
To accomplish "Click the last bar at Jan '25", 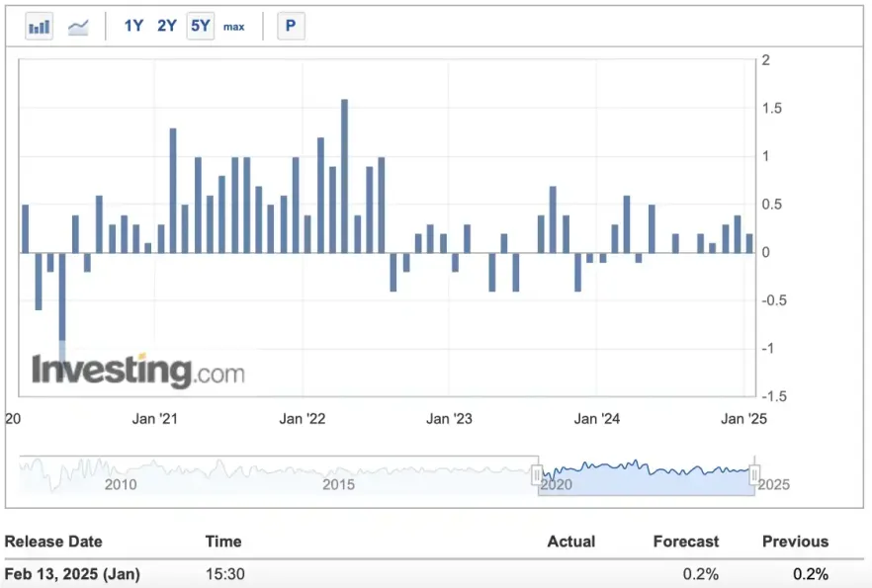I will [x=749, y=243].
